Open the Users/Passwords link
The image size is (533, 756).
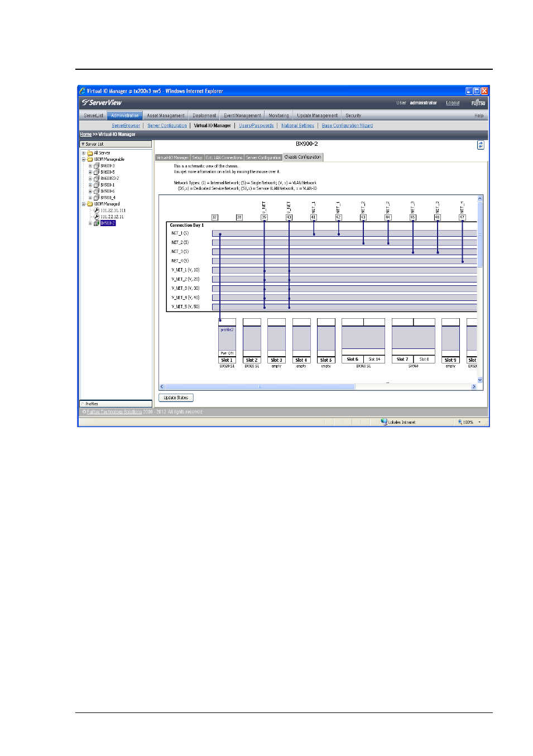coord(256,126)
